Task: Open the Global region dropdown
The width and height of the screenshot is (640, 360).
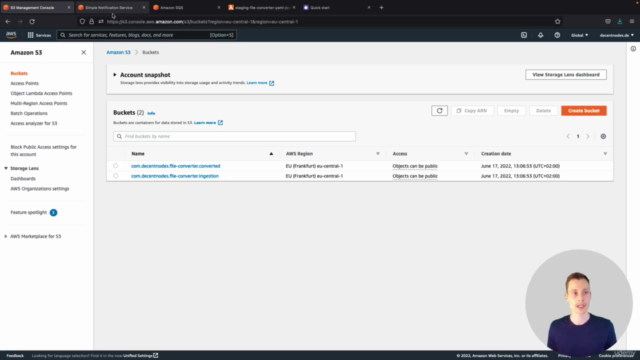Action: (x=579, y=35)
